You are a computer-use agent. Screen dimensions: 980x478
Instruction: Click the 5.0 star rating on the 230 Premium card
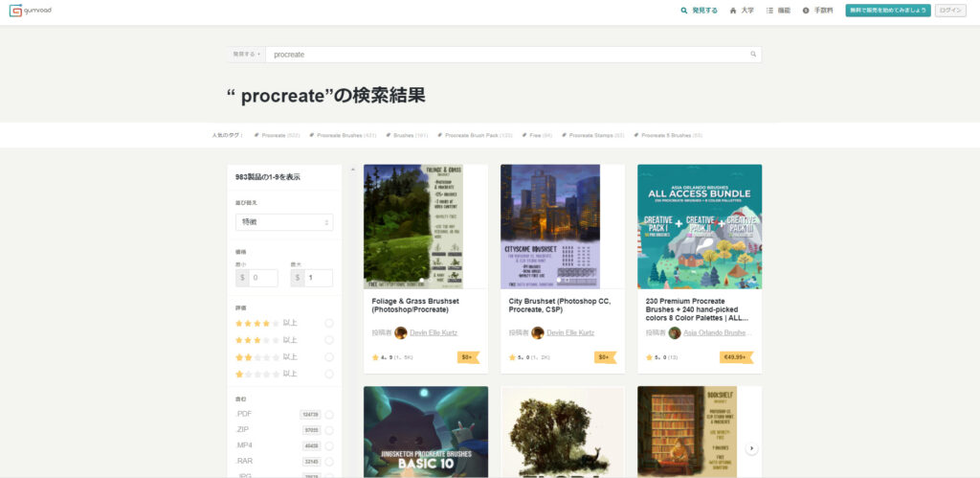[x=662, y=358]
